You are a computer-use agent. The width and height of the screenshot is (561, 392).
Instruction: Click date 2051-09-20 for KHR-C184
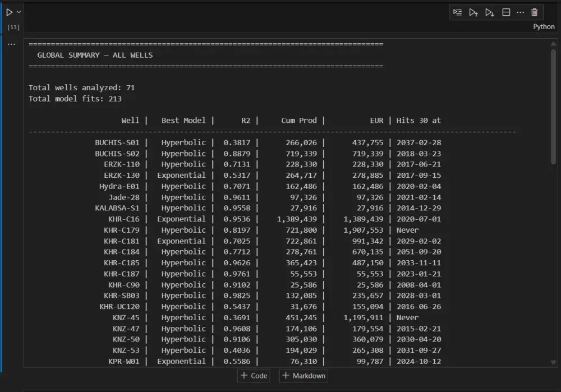coord(419,252)
